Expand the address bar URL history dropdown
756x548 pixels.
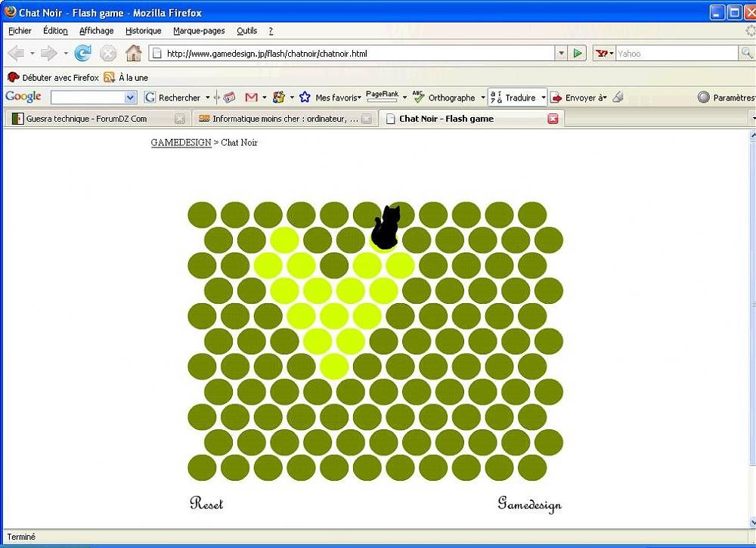[560, 54]
